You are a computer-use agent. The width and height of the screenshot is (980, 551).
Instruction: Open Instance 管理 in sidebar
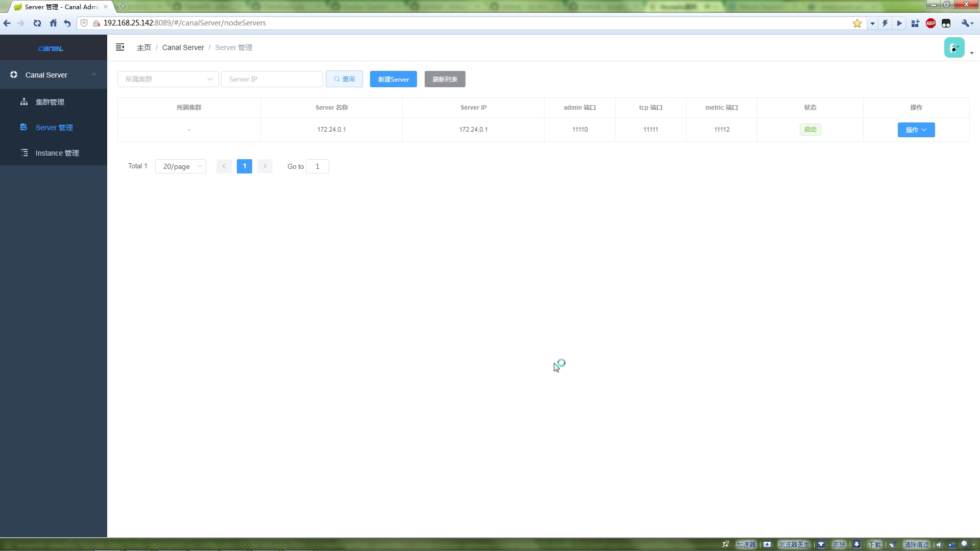click(x=57, y=153)
